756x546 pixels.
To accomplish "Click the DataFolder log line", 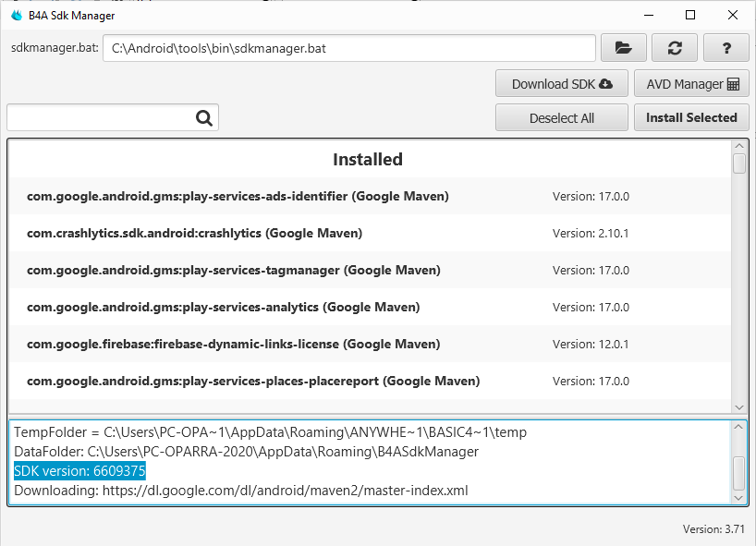I will (247, 452).
